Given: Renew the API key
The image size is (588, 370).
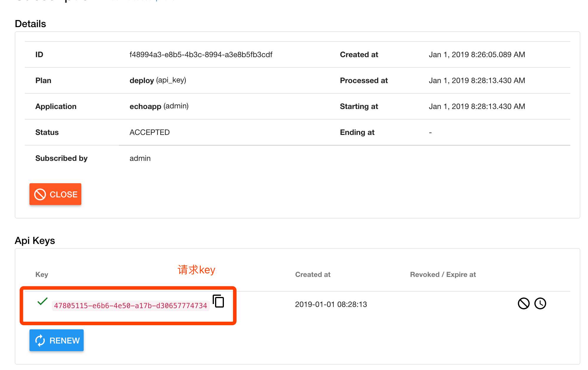Looking at the screenshot, I should click(x=57, y=340).
